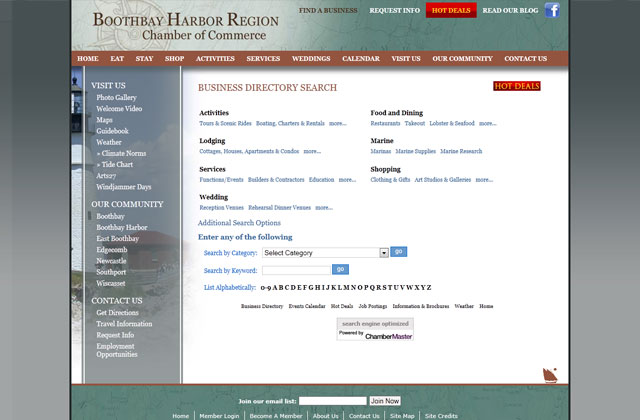This screenshot has height=420, width=640.
Task: Select Boothbay Harbor community link
Action: (x=122, y=227)
